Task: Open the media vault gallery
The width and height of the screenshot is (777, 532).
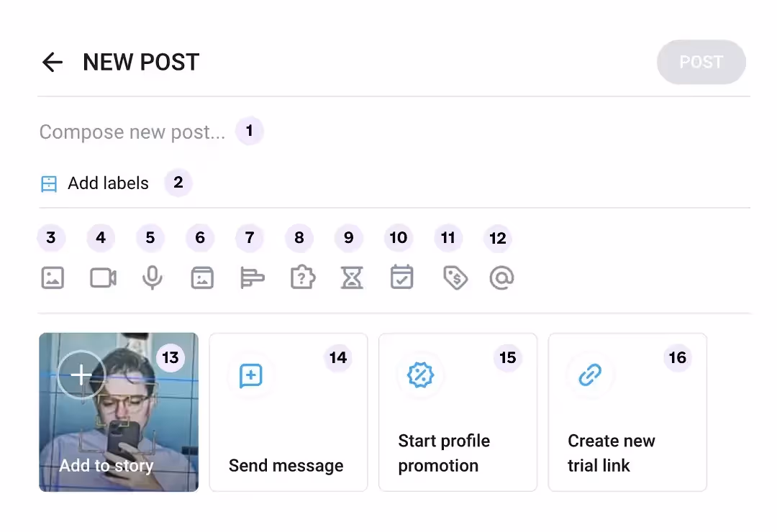Action: [202, 277]
